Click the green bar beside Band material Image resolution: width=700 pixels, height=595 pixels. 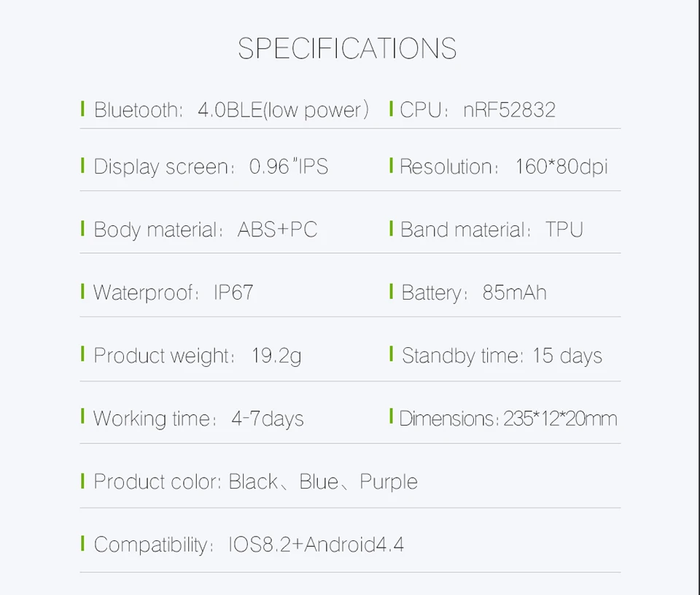click(391, 228)
